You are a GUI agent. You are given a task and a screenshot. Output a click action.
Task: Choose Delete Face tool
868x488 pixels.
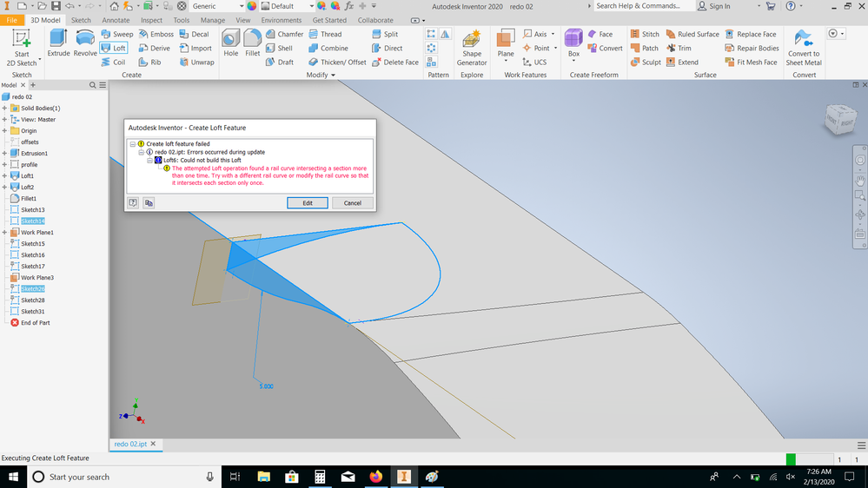[394, 62]
